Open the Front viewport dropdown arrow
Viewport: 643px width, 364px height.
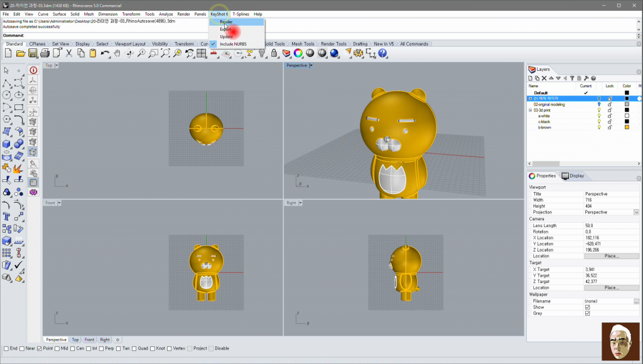[x=59, y=203]
